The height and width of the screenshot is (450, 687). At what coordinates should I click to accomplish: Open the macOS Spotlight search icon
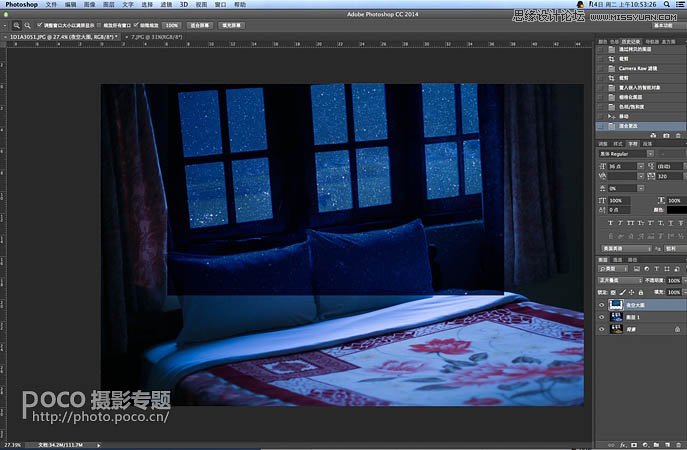(666, 4)
